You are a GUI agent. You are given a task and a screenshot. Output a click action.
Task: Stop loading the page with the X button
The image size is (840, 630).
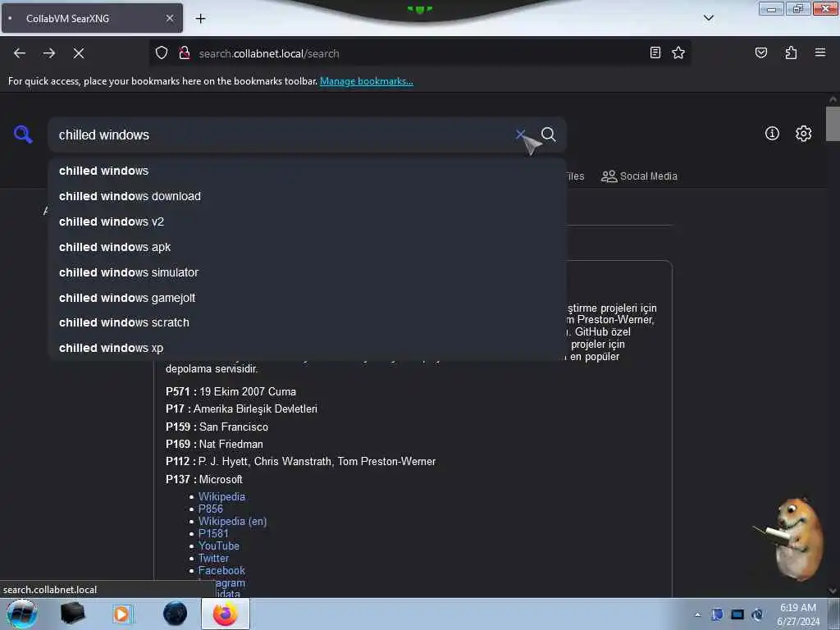pos(79,53)
